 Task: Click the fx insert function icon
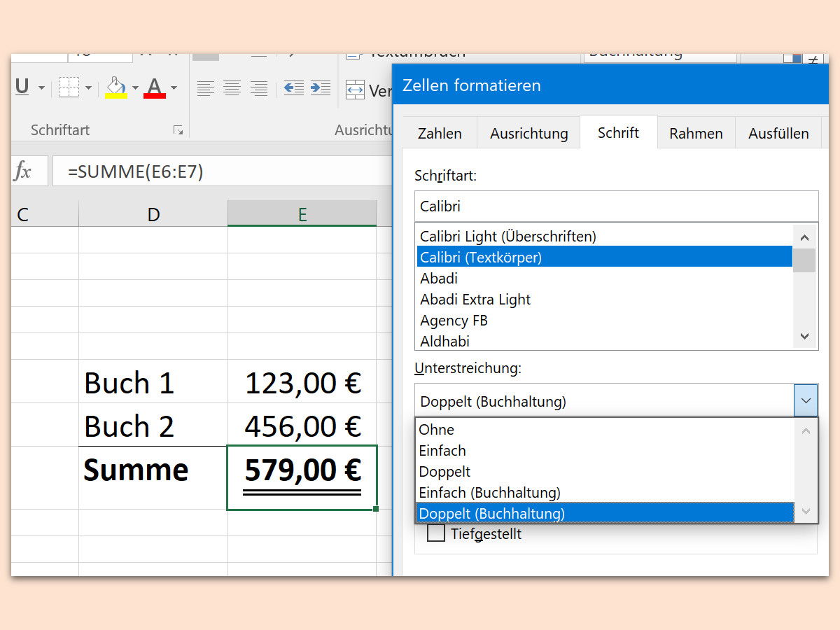pos(23,171)
